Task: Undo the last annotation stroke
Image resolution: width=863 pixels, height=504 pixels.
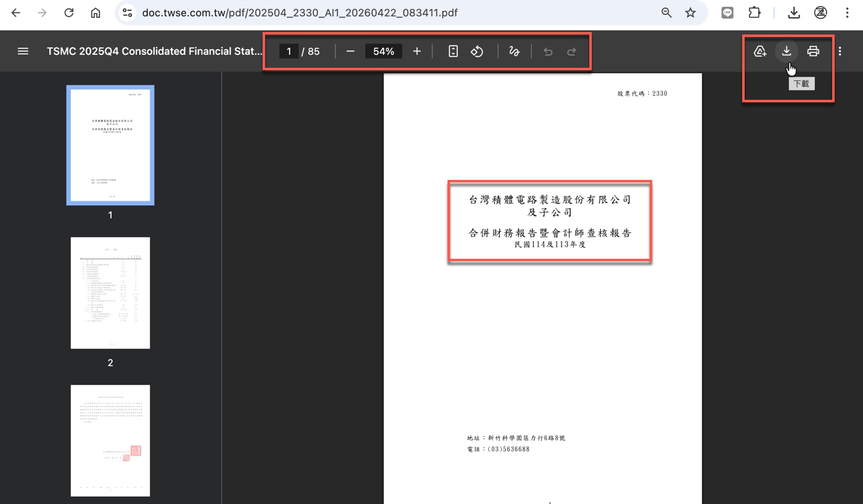Action: [x=547, y=51]
